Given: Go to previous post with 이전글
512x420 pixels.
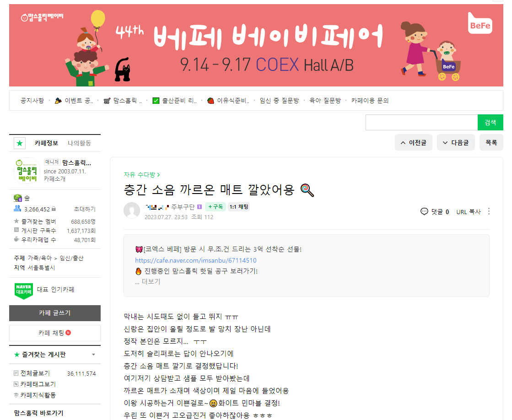Looking at the screenshot, I should (x=413, y=142).
